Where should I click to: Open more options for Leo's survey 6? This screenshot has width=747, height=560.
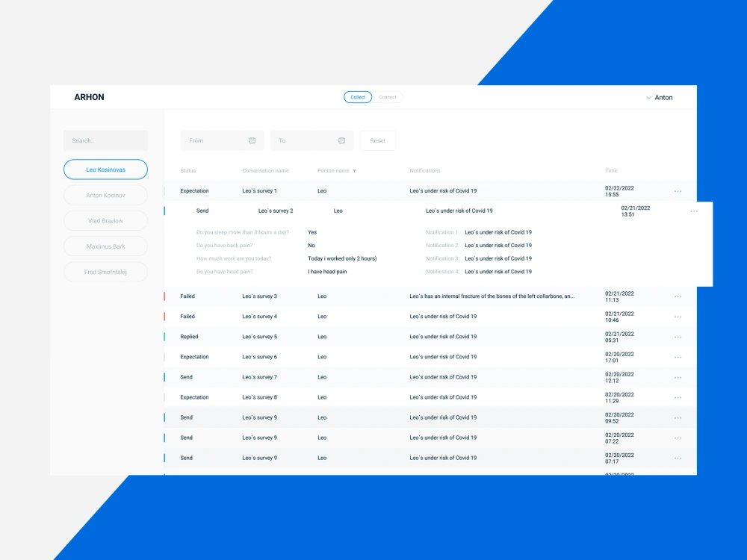click(678, 357)
